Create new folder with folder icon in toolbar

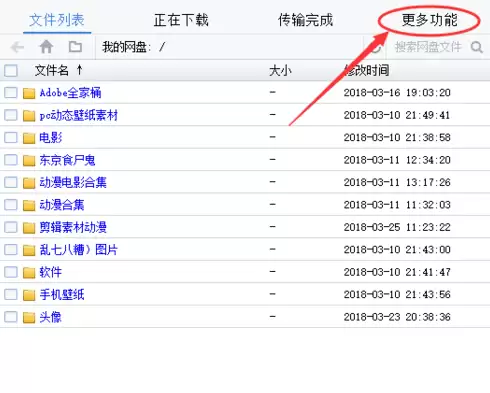(75, 47)
